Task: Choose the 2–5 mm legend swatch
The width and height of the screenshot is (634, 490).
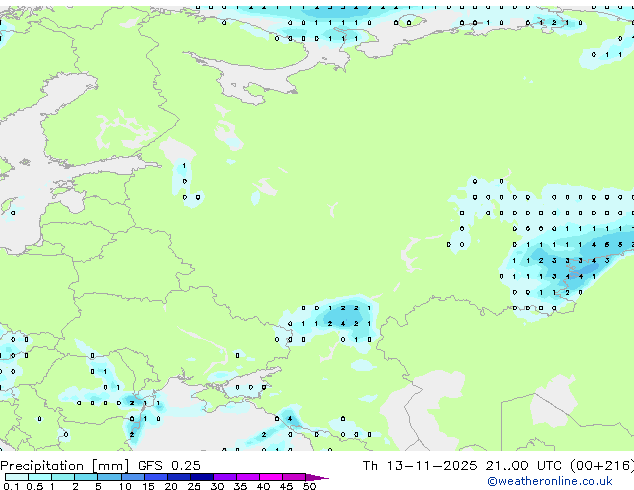Action: click(86, 477)
